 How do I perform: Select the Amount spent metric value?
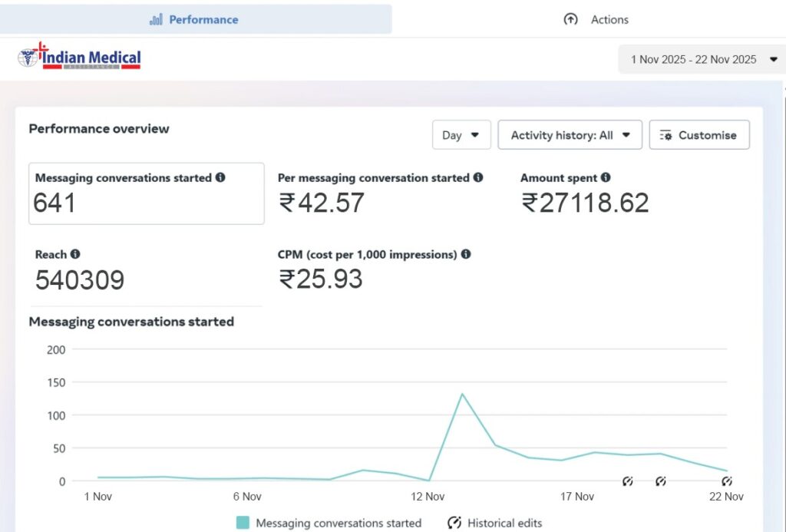[x=585, y=203]
